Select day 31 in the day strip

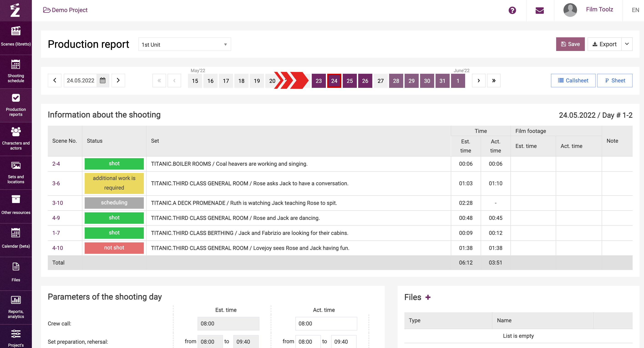[442, 81]
